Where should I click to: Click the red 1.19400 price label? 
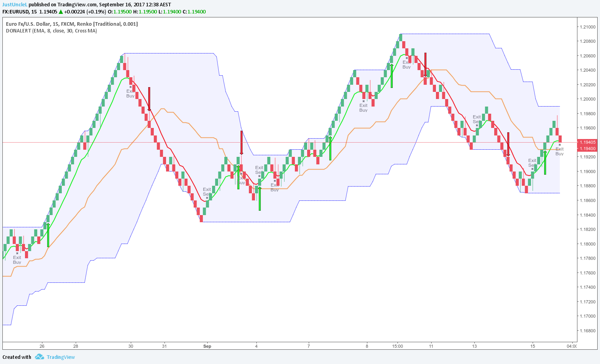click(587, 149)
